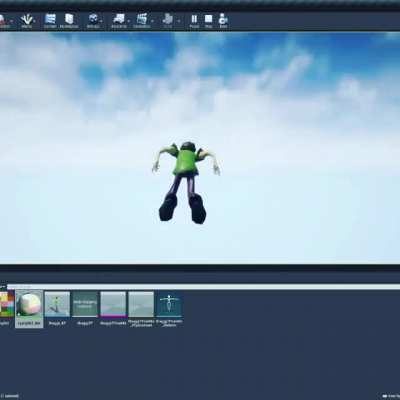This screenshot has height=400, width=400.
Task: Select the dark green animation asset thumbnail
Action: point(85,308)
